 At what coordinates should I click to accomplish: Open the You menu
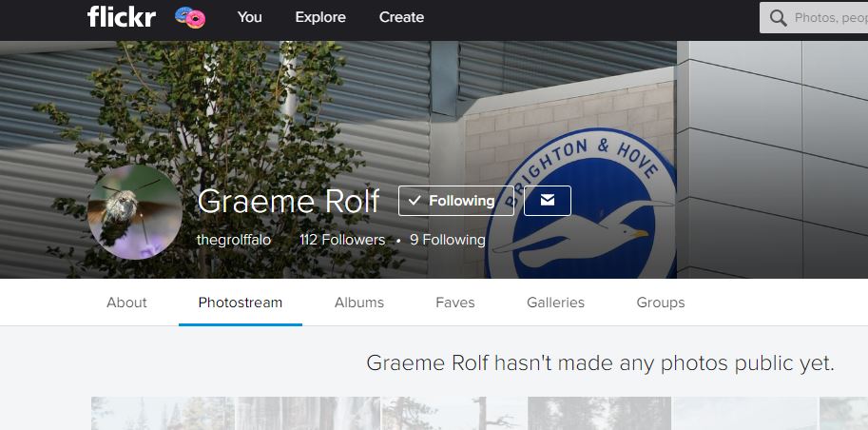(250, 17)
